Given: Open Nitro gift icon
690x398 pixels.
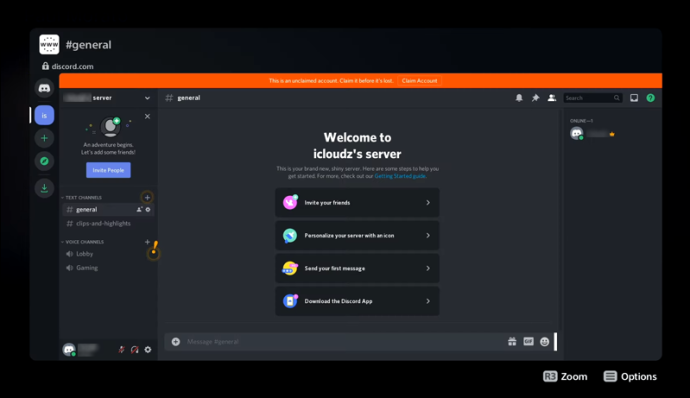Looking at the screenshot, I should point(512,342).
